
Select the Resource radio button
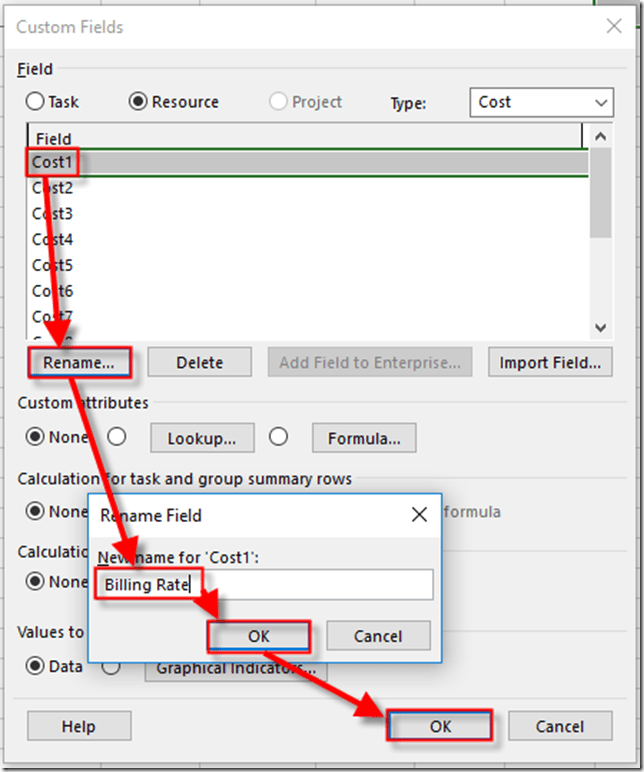tap(138, 102)
